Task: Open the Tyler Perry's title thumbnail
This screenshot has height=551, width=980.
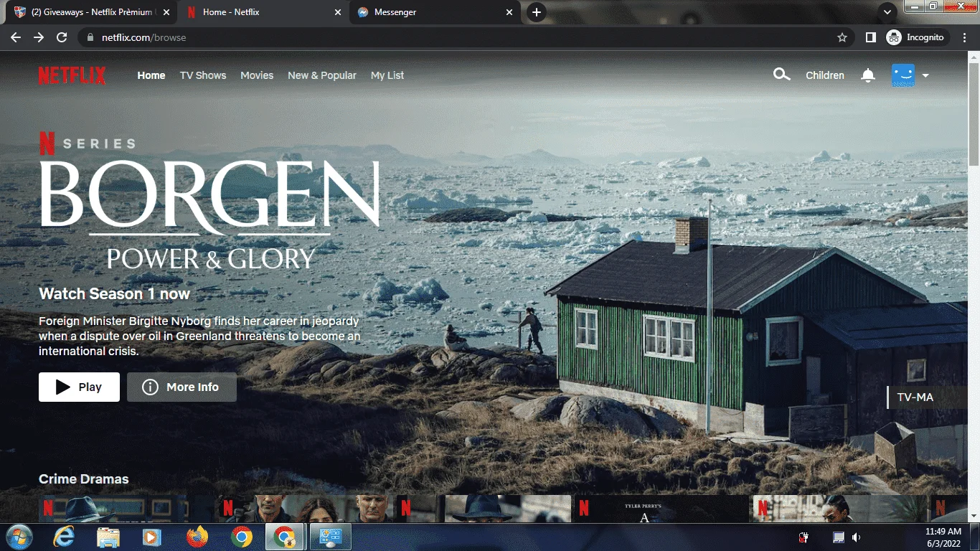Action: click(x=661, y=509)
